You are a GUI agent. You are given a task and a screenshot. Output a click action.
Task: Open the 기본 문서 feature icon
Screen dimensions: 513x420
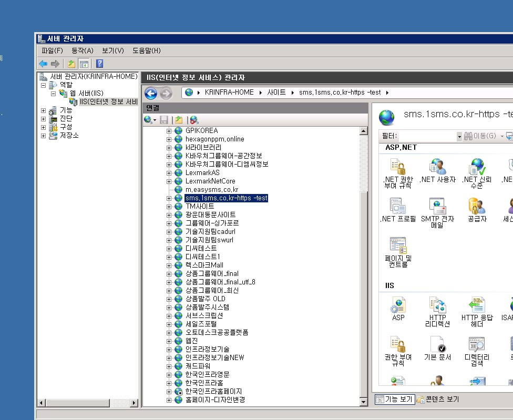click(x=437, y=345)
